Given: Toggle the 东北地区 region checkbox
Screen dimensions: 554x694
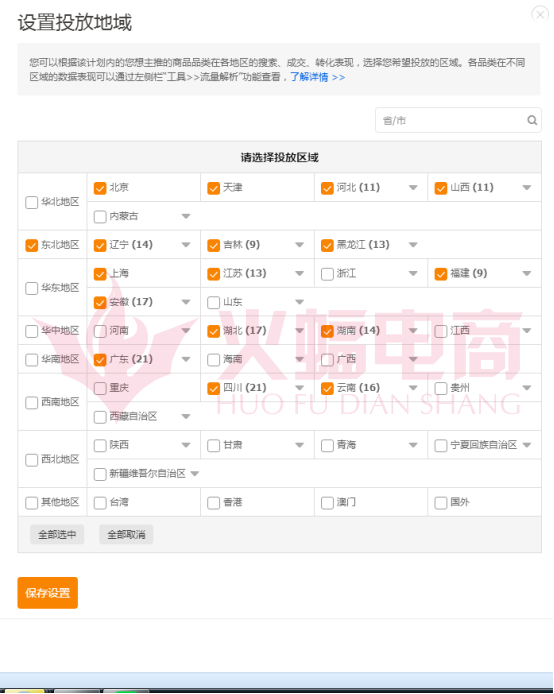Looking at the screenshot, I should click(x=31, y=245).
